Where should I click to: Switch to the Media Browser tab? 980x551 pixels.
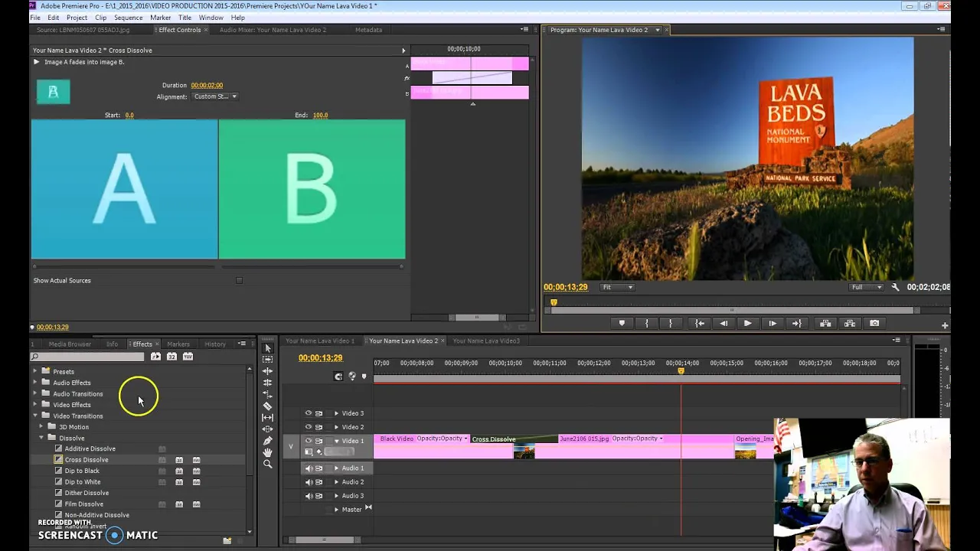click(x=70, y=344)
